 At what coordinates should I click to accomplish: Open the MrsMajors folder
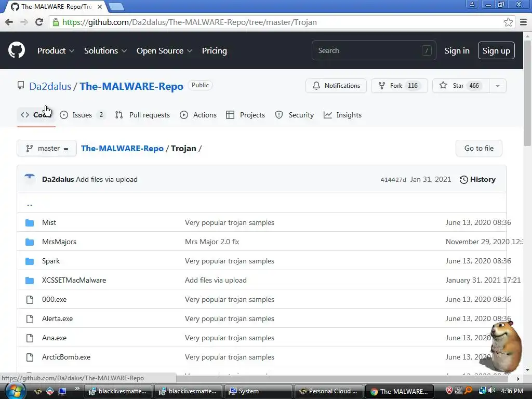[59, 242]
